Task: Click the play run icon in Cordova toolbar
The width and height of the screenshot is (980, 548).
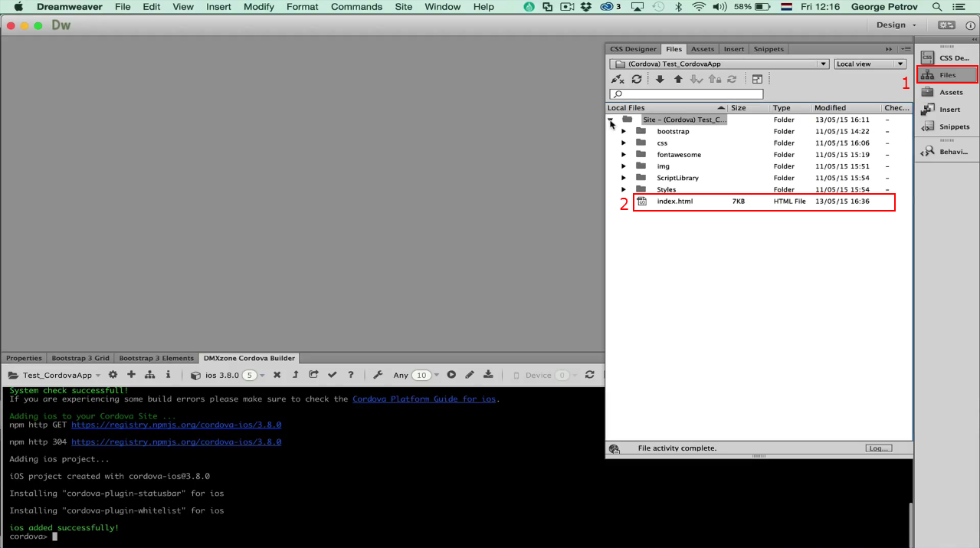Action: pos(451,375)
